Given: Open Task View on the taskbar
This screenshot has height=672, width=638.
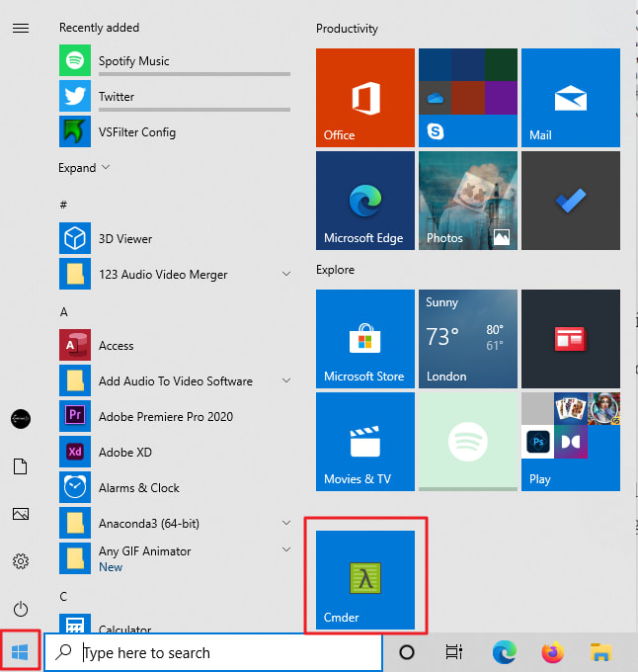Looking at the screenshot, I should (454, 652).
